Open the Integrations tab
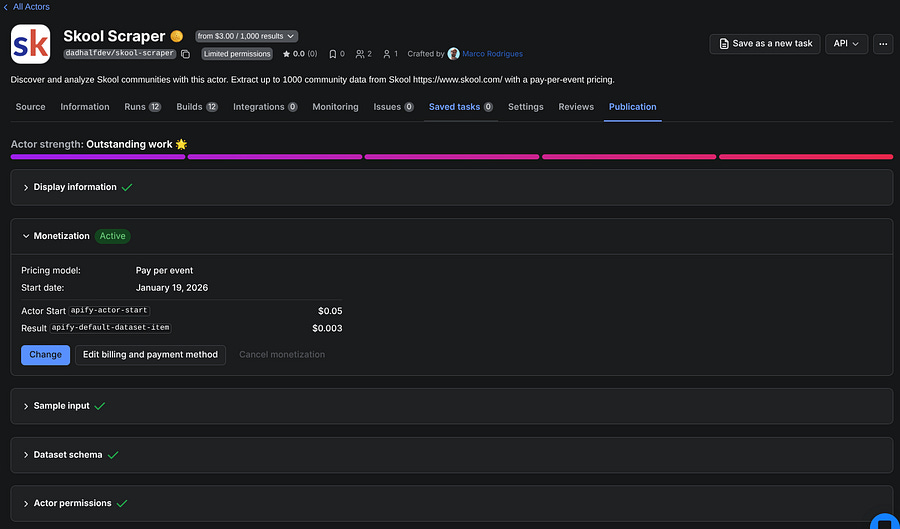Image resolution: width=900 pixels, height=529 pixels. pos(265,107)
